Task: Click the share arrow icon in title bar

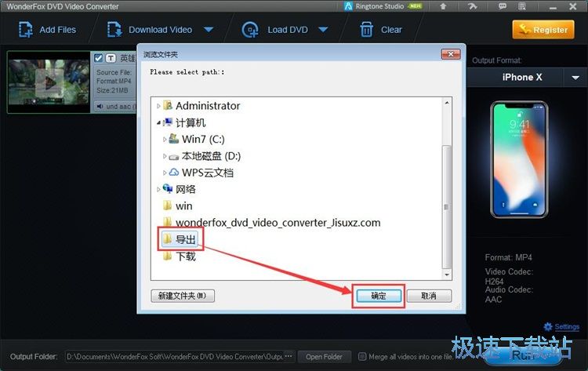Action: (x=473, y=6)
